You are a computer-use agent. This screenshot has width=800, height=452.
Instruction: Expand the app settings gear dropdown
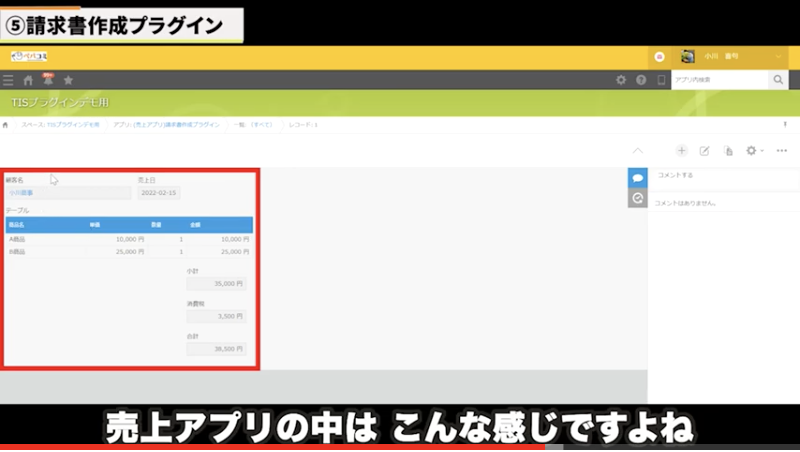[755, 151]
